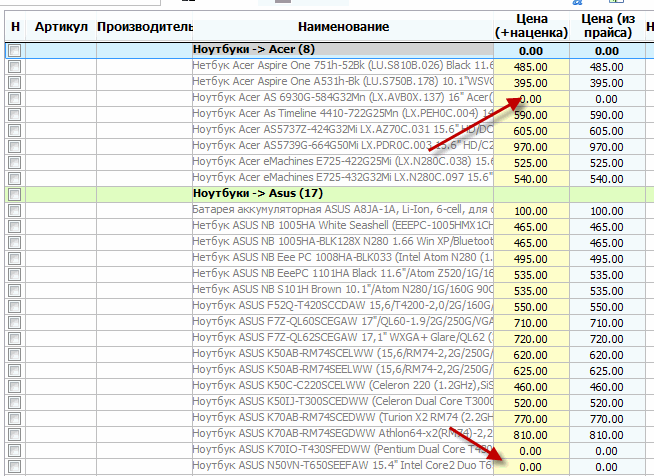Toggle the ASUS F7Z-QL62SCEGAW row checkbox
This screenshot has width=654, height=476.
15,338
